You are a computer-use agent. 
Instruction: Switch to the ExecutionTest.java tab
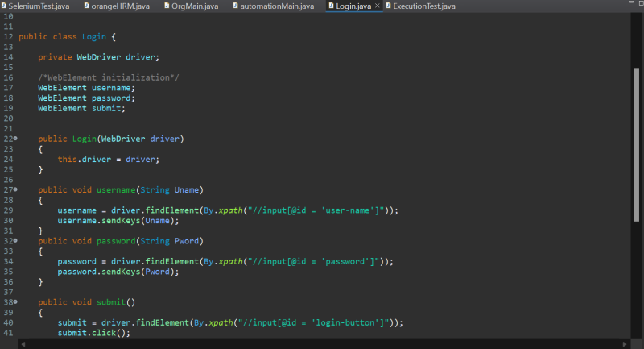420,6
